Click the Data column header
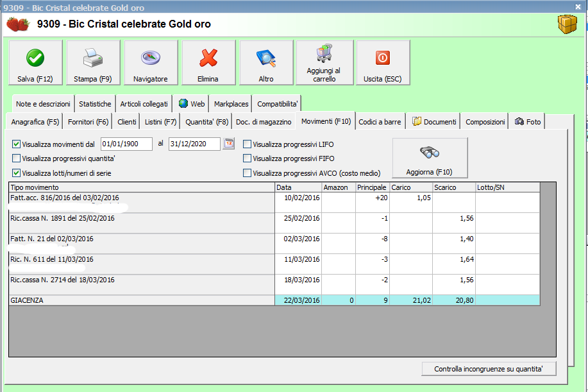Image resolution: width=588 pixels, height=392 pixels. coord(298,187)
